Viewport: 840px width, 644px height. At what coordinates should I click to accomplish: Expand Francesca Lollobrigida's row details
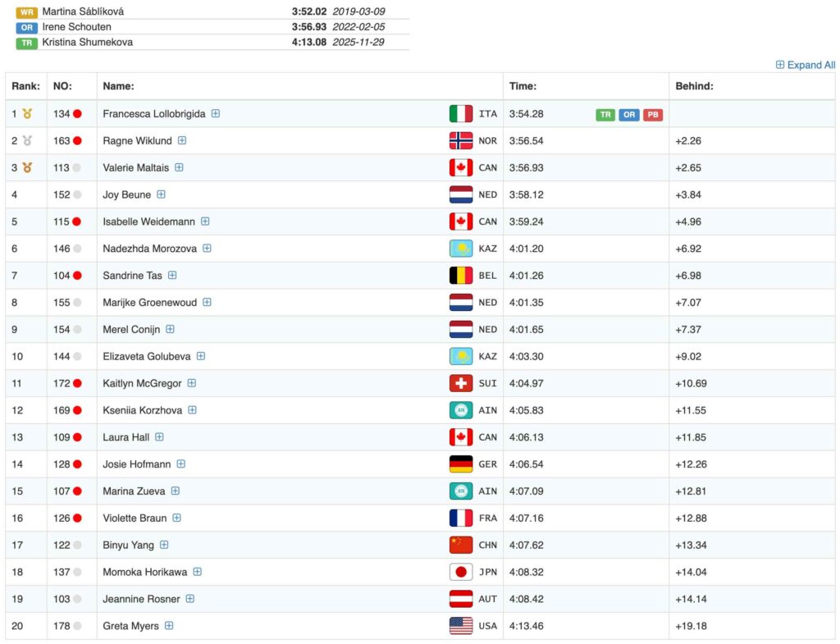[x=216, y=114]
